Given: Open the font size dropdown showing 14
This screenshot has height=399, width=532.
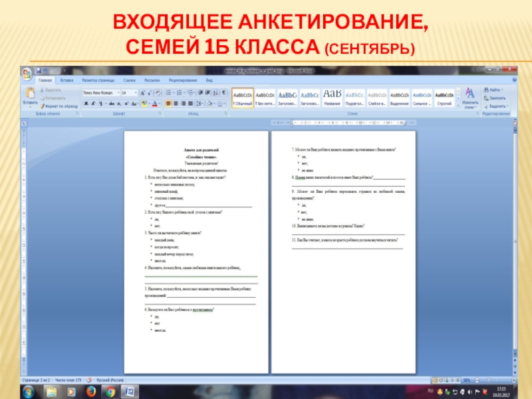Looking at the screenshot, I should pyautogui.click(x=129, y=93).
